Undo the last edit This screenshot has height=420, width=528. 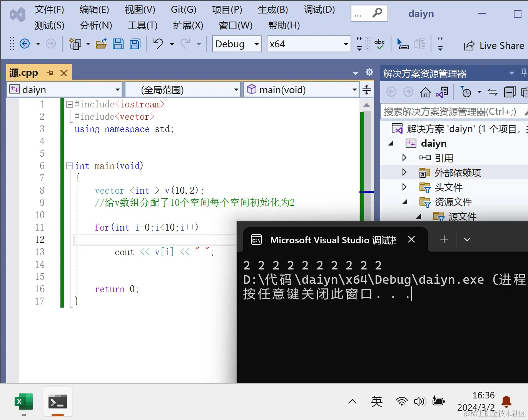point(158,44)
